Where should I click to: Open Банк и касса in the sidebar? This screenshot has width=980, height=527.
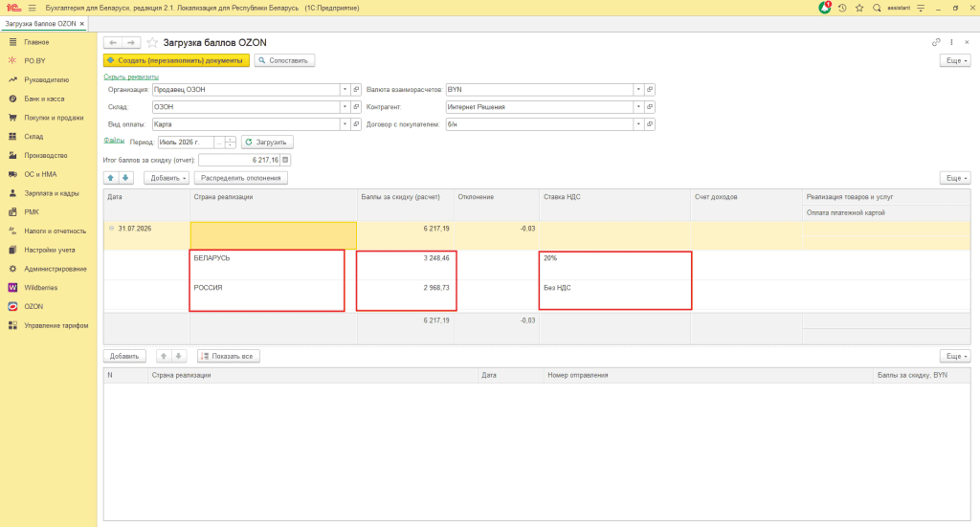[44, 99]
